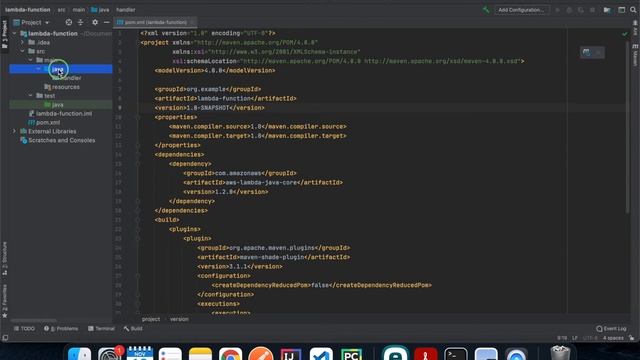Open the TODO tool window
Image resolution: width=640 pixels, height=360 pixels.
pos(24,329)
